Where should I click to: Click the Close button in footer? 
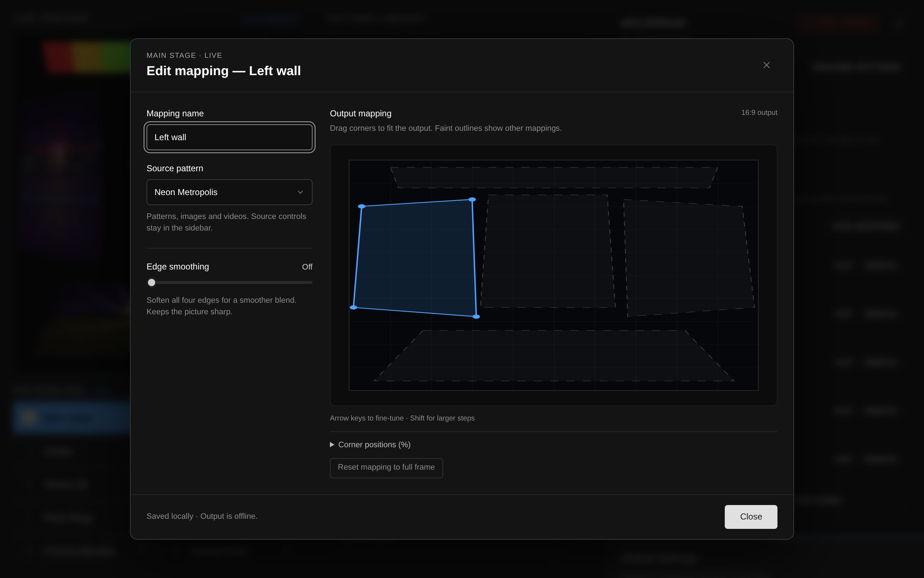point(751,517)
